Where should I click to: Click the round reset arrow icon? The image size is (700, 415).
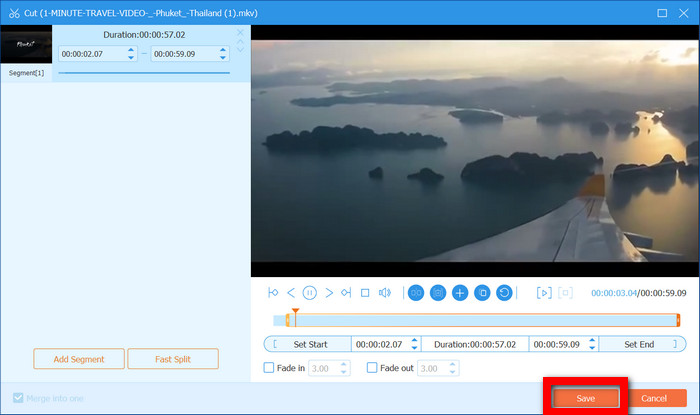(x=504, y=293)
